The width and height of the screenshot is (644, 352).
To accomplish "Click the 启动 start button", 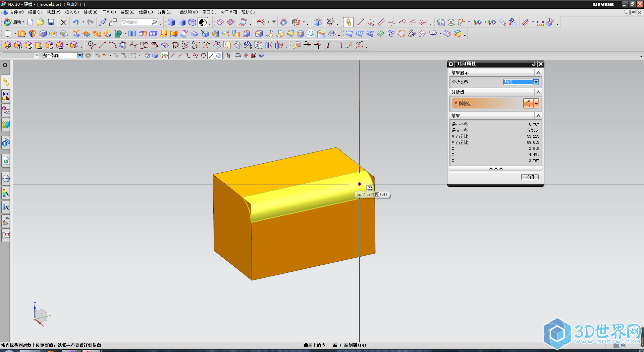I will coord(14,22).
